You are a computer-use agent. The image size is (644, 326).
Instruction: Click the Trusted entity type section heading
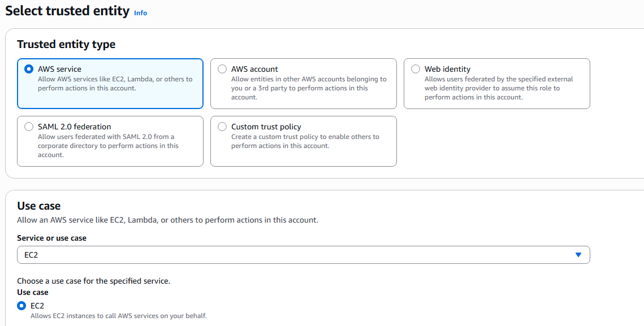point(66,44)
